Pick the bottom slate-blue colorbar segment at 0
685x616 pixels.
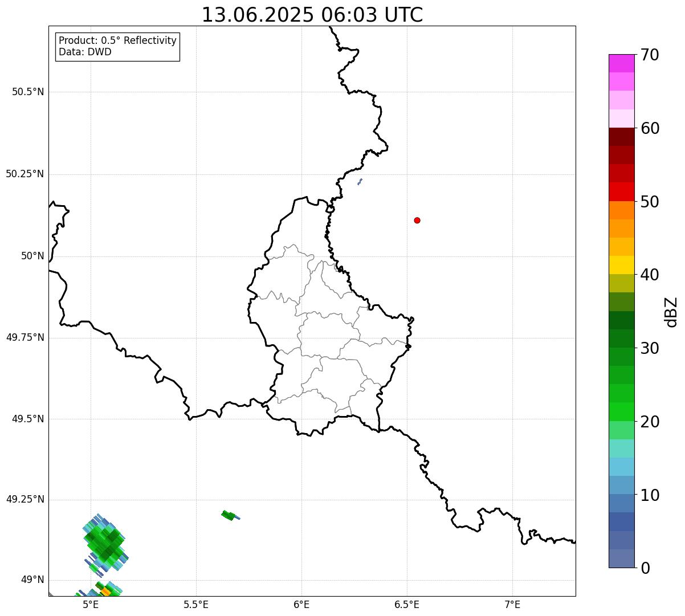click(621, 558)
